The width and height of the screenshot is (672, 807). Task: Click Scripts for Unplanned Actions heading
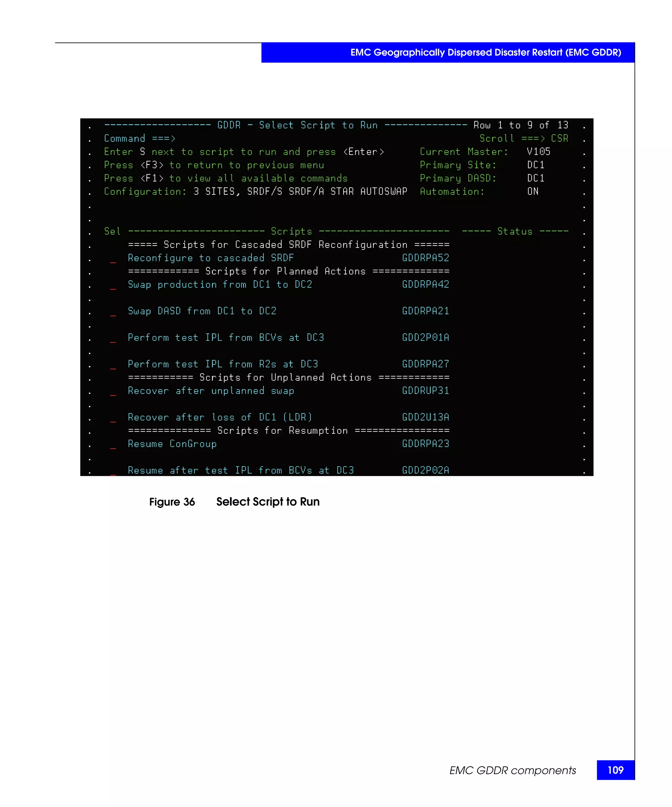(x=288, y=377)
